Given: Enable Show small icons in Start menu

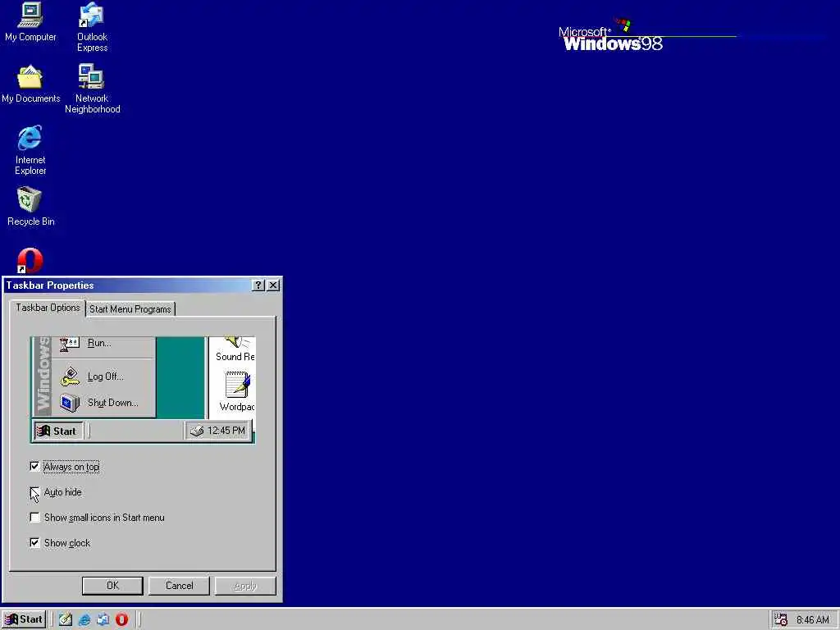Looking at the screenshot, I should [x=34, y=518].
